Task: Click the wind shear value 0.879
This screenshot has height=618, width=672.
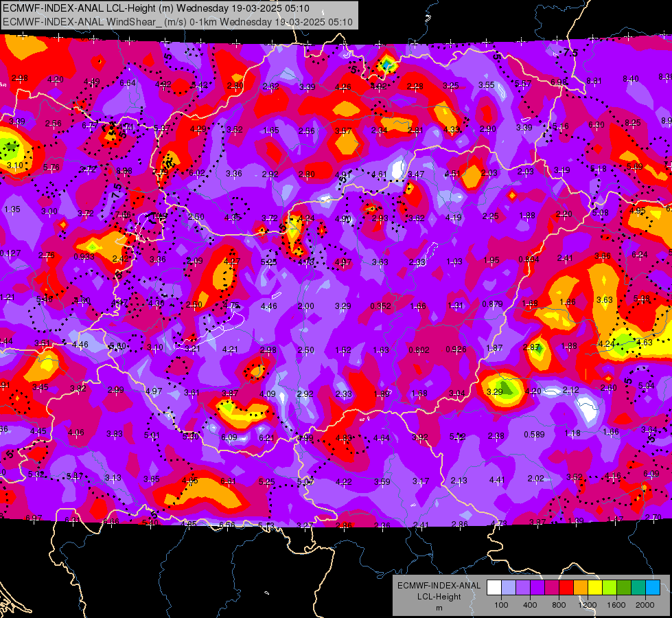Action: [x=492, y=304]
